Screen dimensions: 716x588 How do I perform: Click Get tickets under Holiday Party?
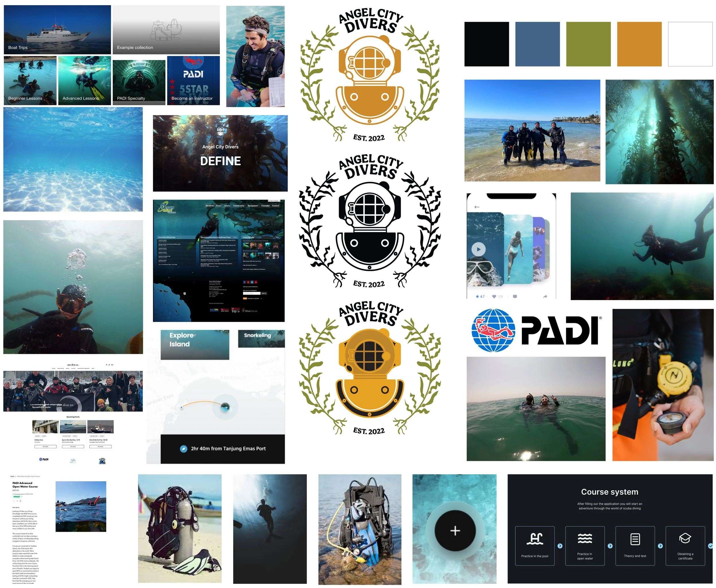click(x=46, y=446)
